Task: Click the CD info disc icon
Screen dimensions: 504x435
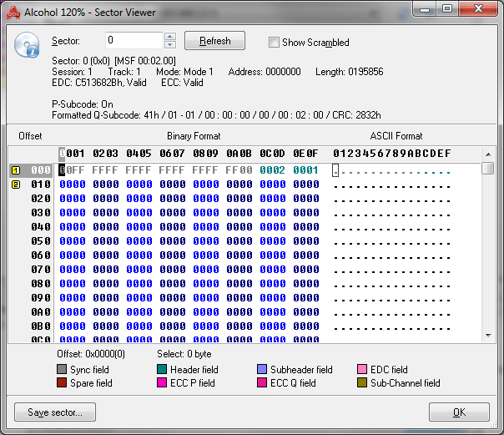Action: tap(27, 45)
